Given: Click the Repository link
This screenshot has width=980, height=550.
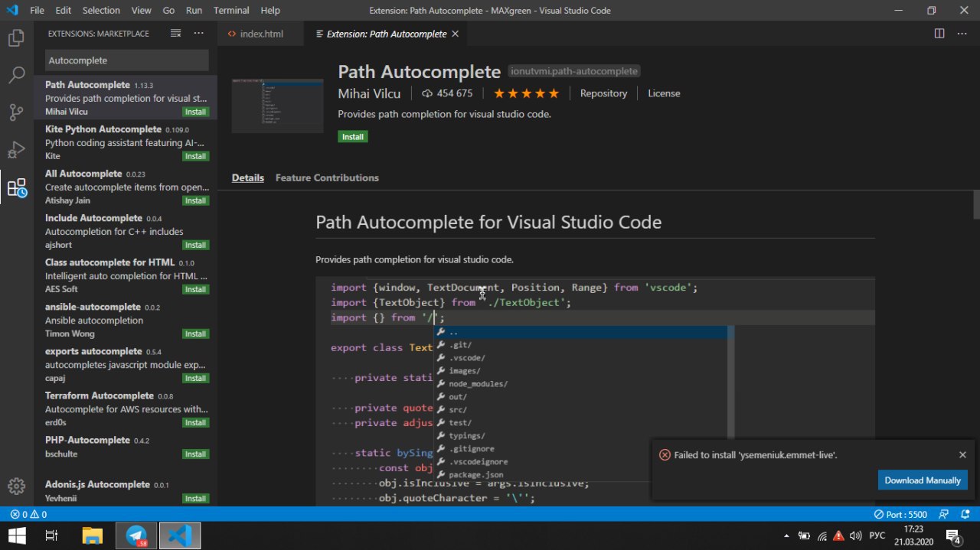Looking at the screenshot, I should click(603, 93).
